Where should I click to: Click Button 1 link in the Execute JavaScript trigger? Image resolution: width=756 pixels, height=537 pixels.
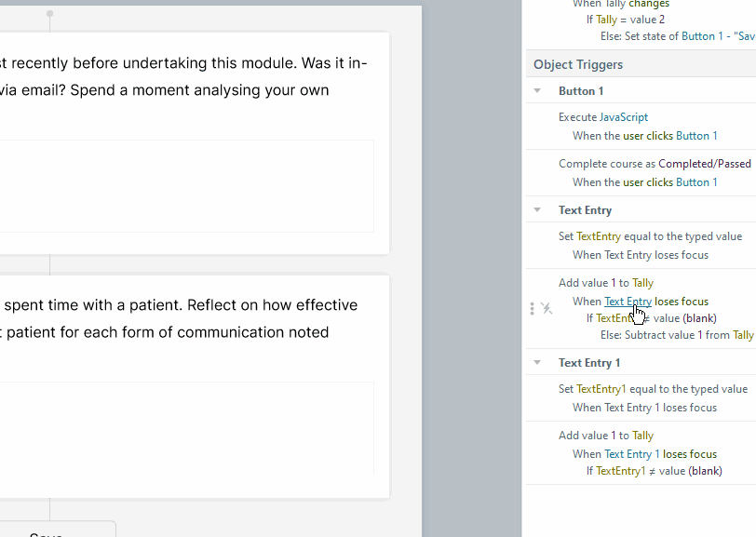coord(696,136)
